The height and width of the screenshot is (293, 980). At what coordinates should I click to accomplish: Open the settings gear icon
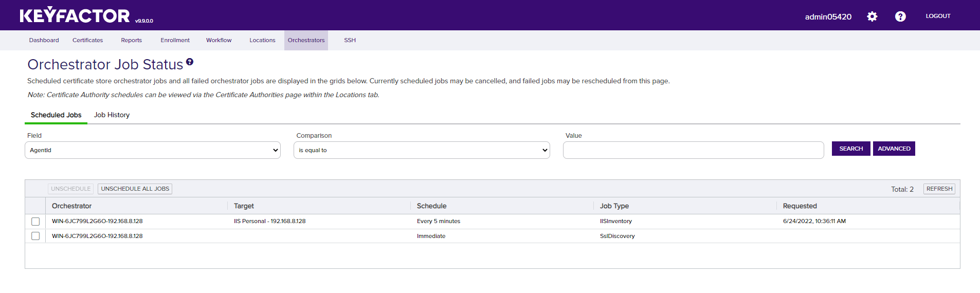coord(872,16)
